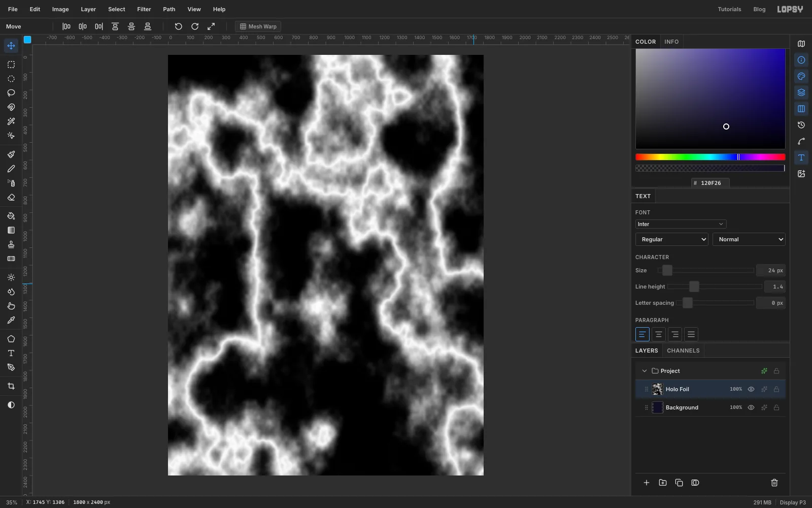Viewport: 812px width, 508px height.
Task: Click the Redo arrow icon
Action: point(195,26)
